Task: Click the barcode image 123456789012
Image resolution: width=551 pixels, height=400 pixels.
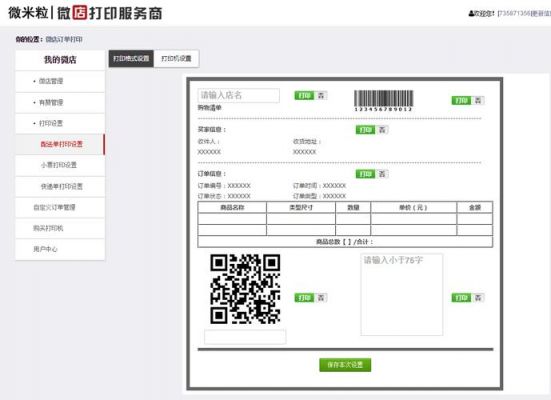Action: (383, 101)
